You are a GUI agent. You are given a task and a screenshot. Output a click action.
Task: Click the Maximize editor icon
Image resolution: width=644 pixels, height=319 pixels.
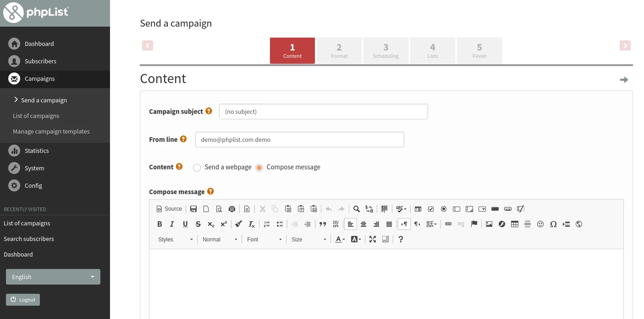(373, 239)
